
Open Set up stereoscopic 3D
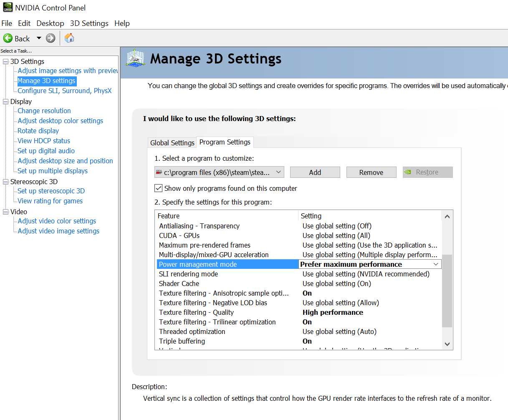(x=51, y=191)
